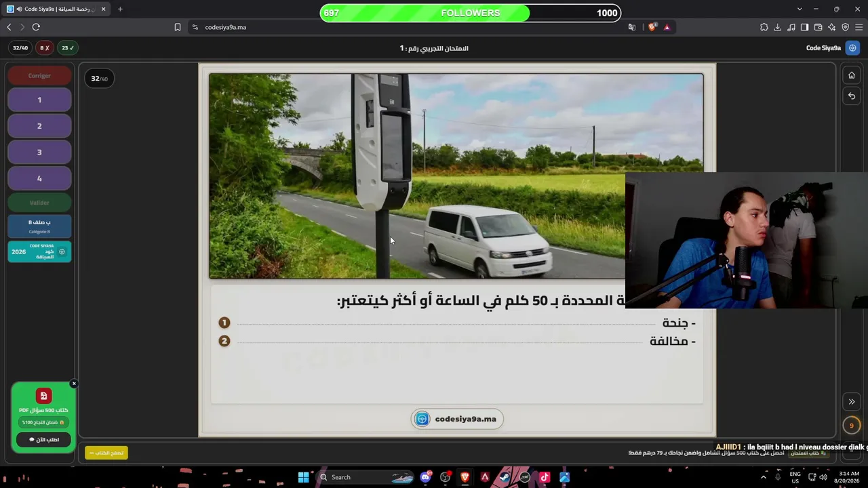This screenshot has width=868, height=488.
Task: Click the 32/40 question counter badge
Action: click(x=100, y=79)
